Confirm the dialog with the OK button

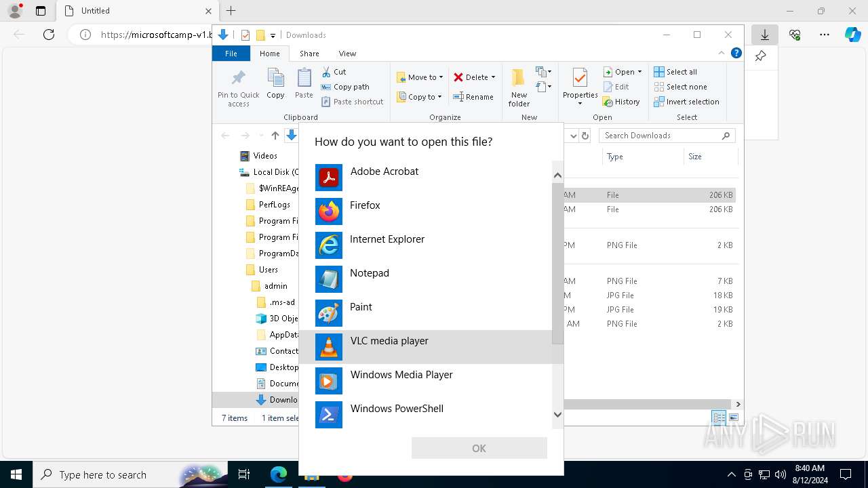(479, 448)
